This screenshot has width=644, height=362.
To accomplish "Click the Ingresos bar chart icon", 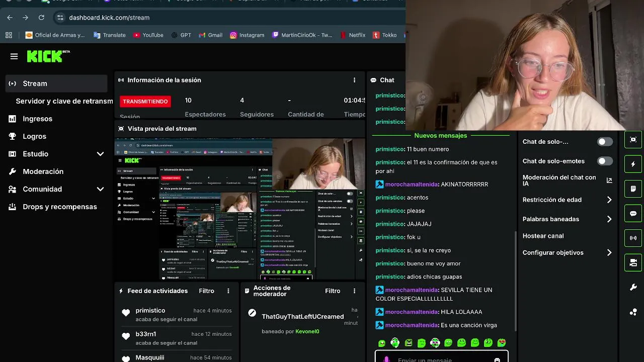I will [13, 119].
